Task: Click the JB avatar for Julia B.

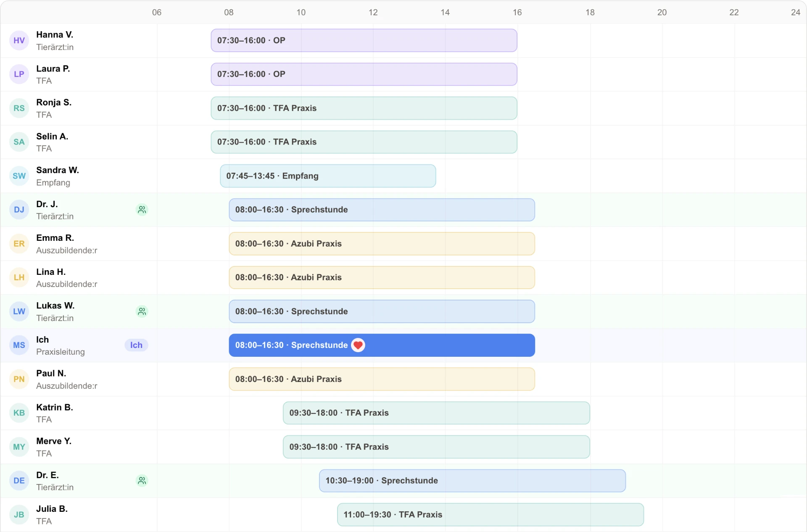Action: click(19, 514)
